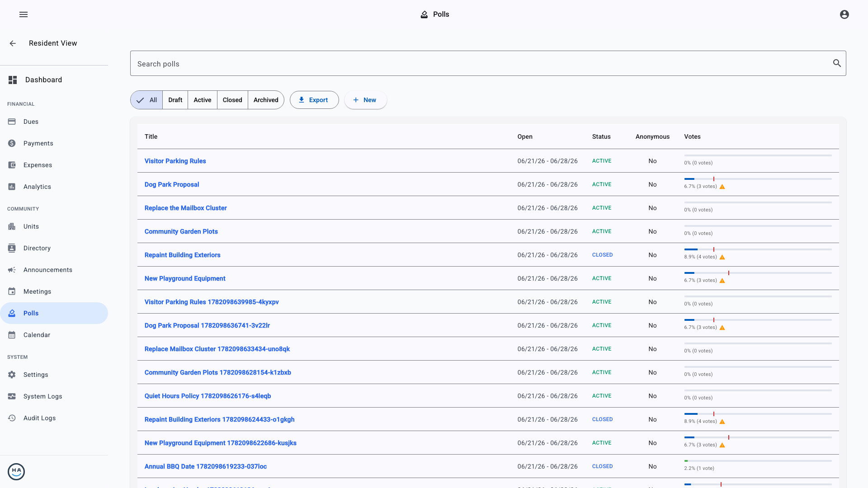Open Visitor Parking Rules poll
This screenshot has width=868, height=488.
click(175, 161)
